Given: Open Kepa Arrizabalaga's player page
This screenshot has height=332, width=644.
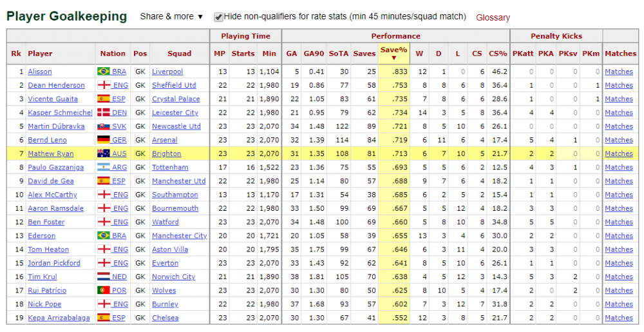Looking at the screenshot, I should (59, 318).
